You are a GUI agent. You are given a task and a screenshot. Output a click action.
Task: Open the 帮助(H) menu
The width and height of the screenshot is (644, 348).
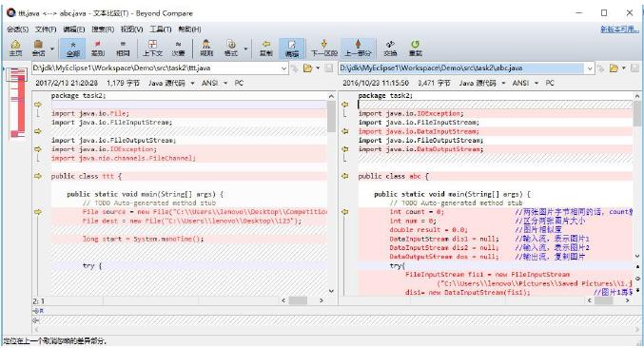(x=189, y=29)
